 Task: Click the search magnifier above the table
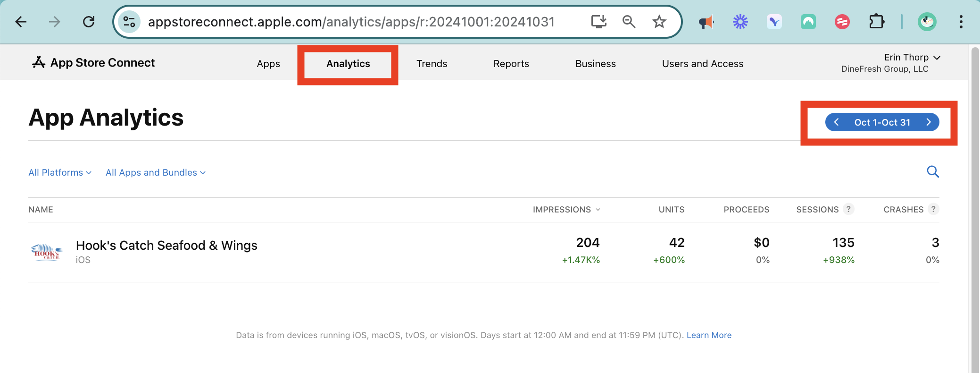pyautogui.click(x=933, y=172)
